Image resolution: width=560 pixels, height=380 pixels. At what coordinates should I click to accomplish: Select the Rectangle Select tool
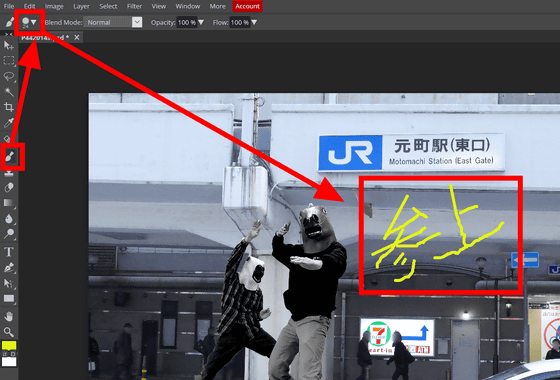(9, 60)
